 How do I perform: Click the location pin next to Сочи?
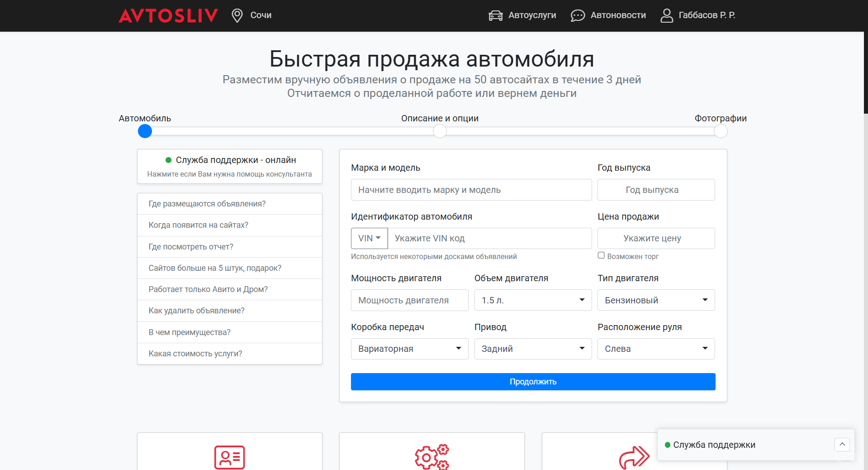pos(237,15)
